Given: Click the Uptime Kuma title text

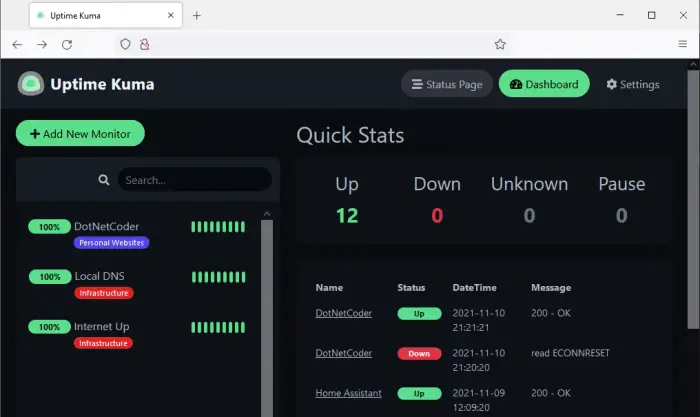Looking at the screenshot, I should [x=102, y=84].
